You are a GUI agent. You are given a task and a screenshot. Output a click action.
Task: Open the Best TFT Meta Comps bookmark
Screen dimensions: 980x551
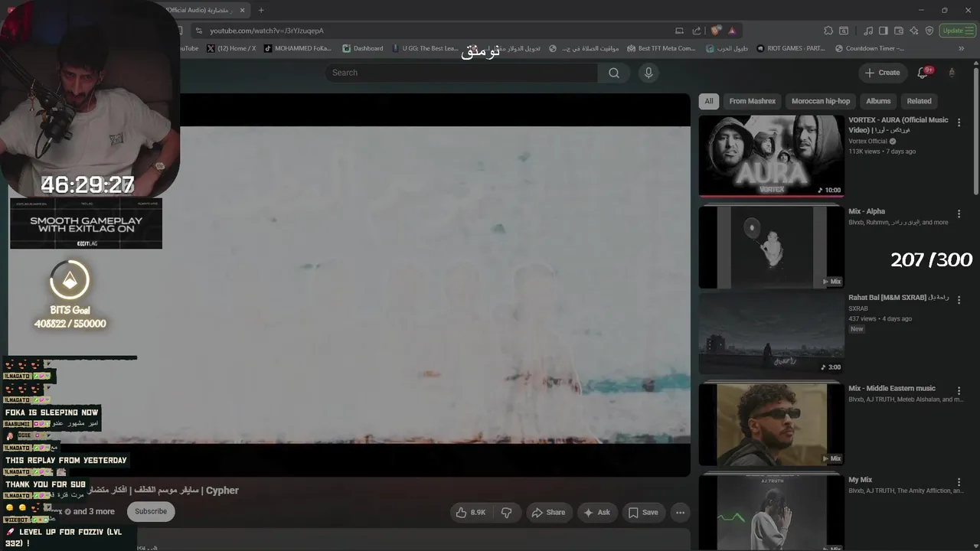click(x=661, y=48)
